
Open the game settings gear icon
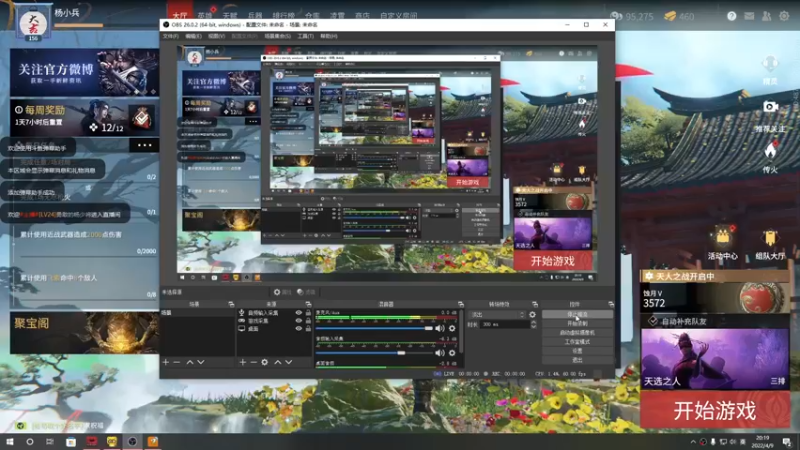pyautogui.click(x=784, y=16)
